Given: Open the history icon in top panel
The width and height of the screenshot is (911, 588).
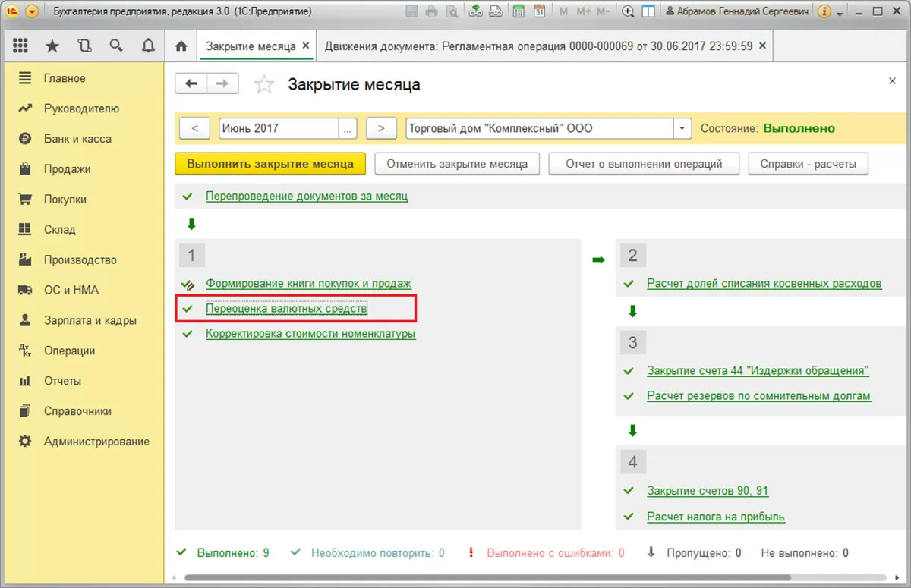Looking at the screenshot, I should pos(84,46).
